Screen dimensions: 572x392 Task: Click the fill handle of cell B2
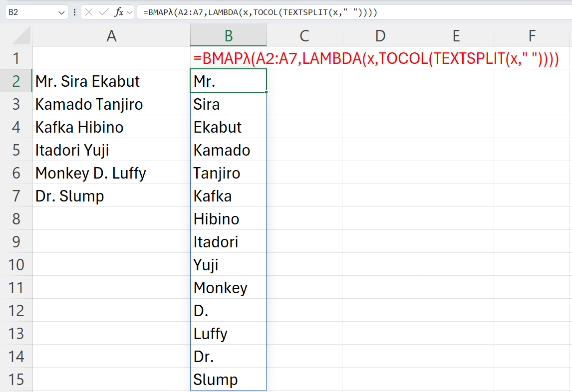click(x=267, y=92)
